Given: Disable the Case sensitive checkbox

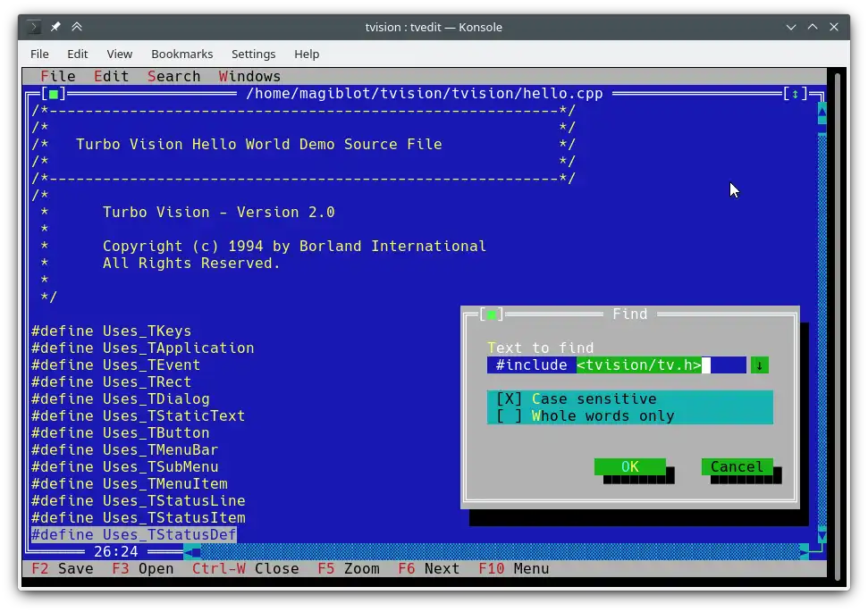Looking at the screenshot, I should pyautogui.click(x=510, y=399).
